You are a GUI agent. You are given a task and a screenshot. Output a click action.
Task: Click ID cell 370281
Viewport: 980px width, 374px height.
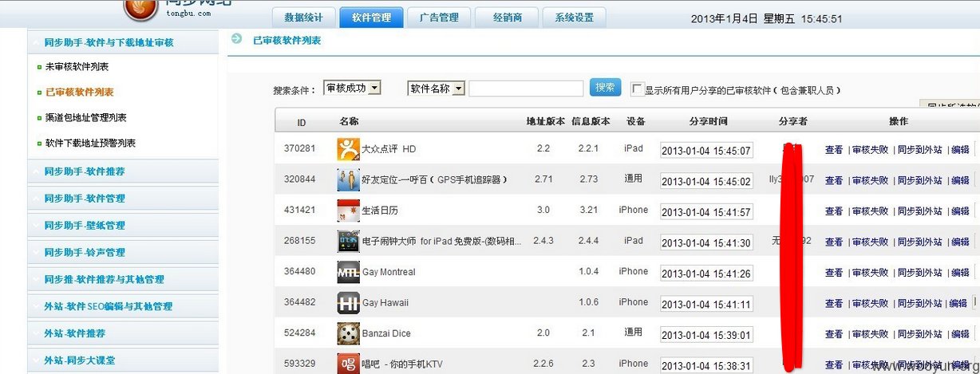coord(300,148)
